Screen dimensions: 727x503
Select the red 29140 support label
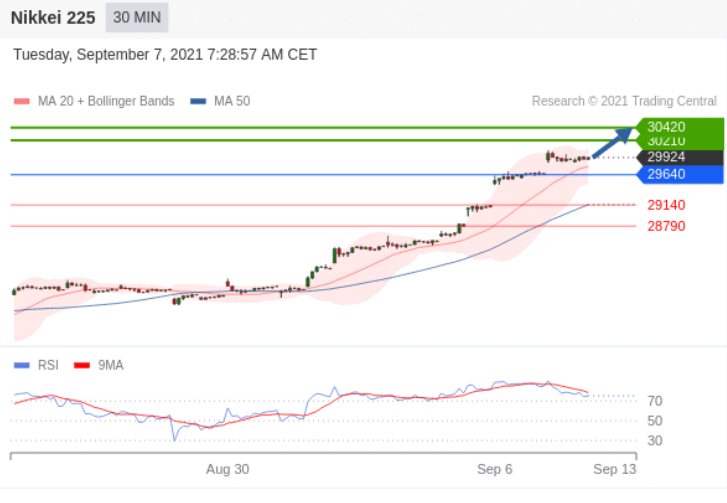[x=666, y=205]
